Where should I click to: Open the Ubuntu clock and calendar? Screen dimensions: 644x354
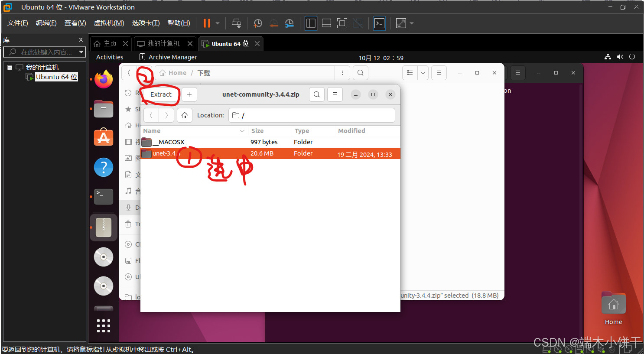(381, 58)
